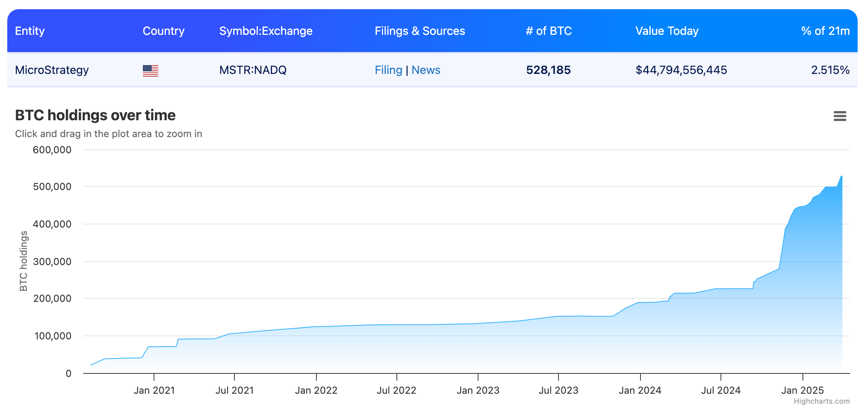868x419 pixels.
Task: Sort by # of BTC header
Action: coord(548,31)
